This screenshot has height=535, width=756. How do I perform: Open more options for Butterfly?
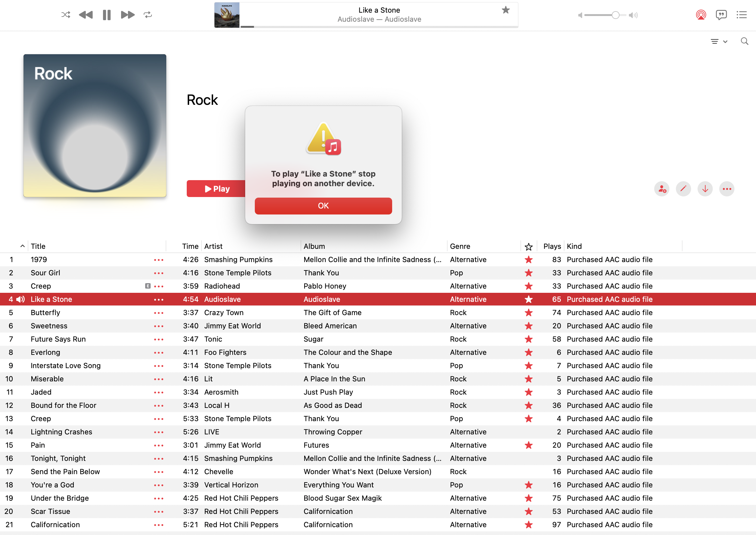coord(159,313)
